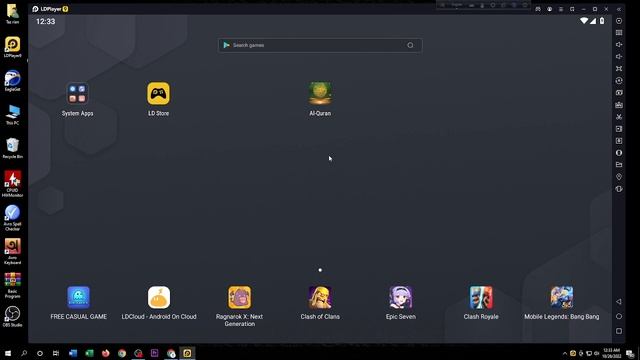This screenshot has width=640, height=360.
Task: Open shared folder icon in sidebar
Action: click(x=619, y=164)
